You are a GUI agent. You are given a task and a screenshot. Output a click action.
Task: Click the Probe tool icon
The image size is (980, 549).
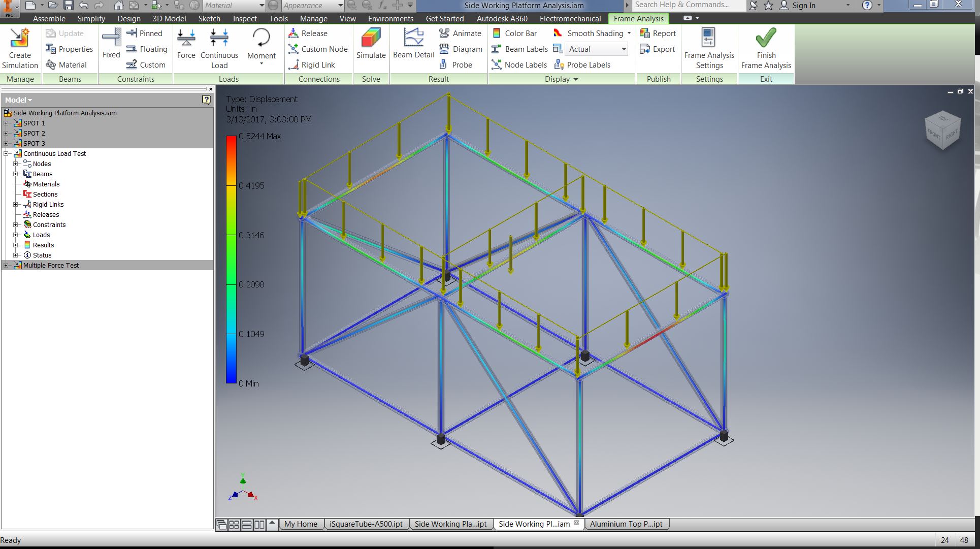[x=443, y=64]
